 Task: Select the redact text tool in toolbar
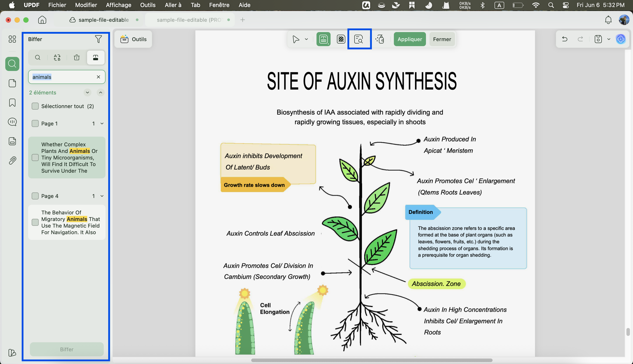323,39
